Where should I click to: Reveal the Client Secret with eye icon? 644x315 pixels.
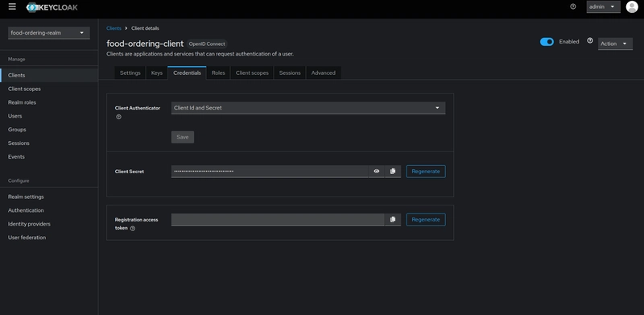pyautogui.click(x=376, y=172)
